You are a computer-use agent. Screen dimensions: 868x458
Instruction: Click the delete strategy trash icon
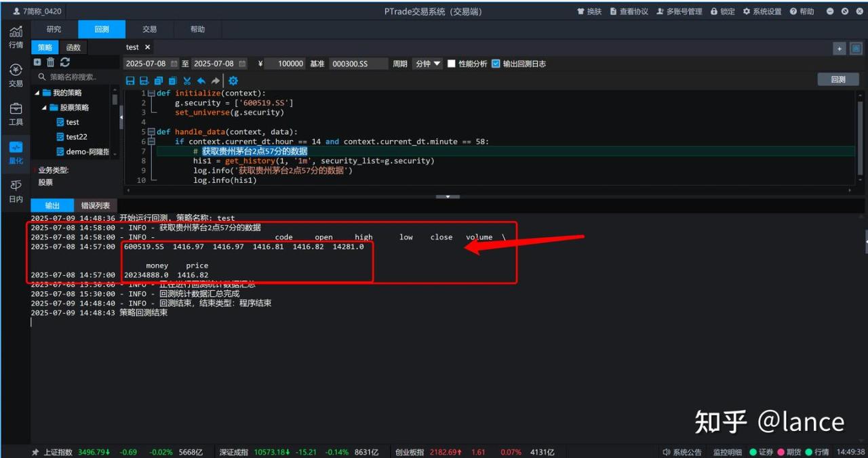[50, 62]
